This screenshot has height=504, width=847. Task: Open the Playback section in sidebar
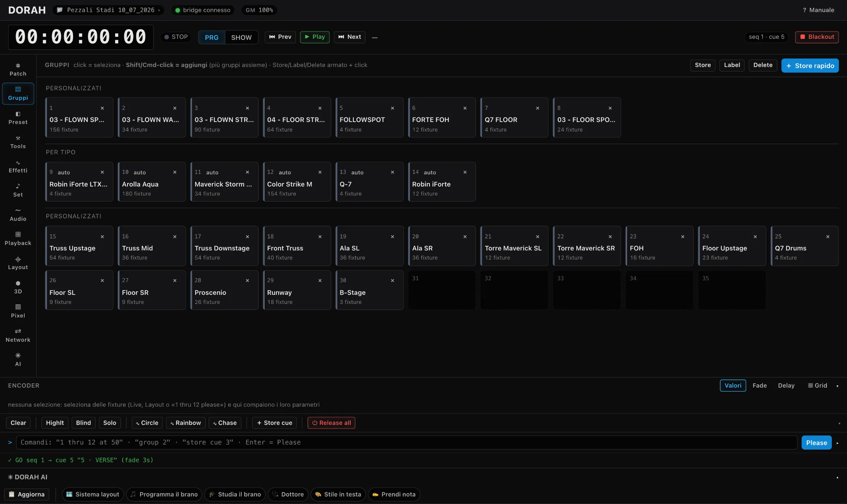coord(18,239)
